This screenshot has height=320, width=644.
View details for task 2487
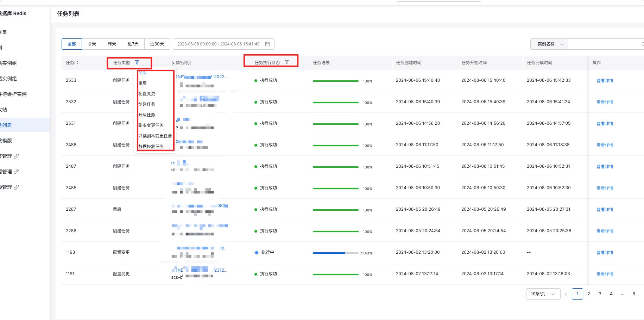pos(605,167)
